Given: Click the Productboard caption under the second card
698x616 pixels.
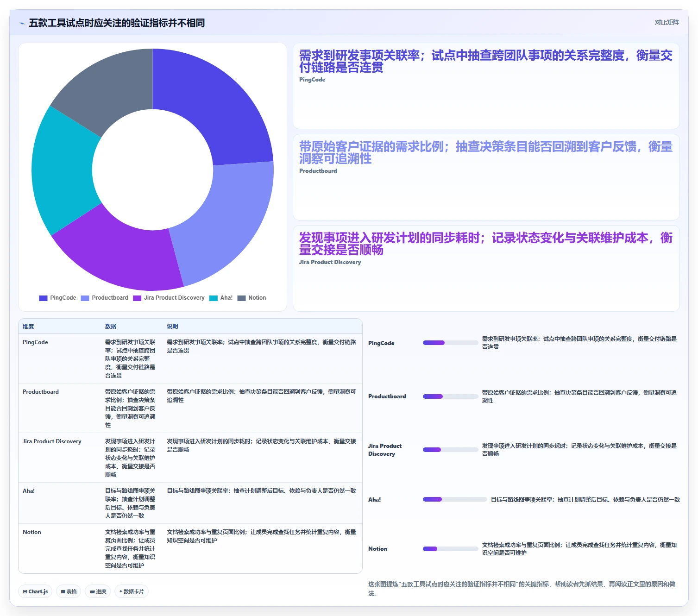Looking at the screenshot, I should [318, 171].
